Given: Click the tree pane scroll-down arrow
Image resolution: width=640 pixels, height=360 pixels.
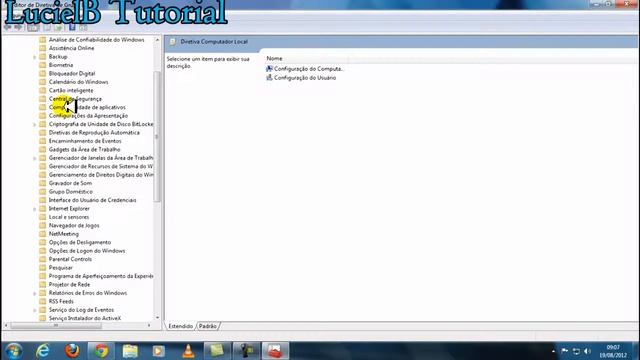Looking at the screenshot, I should click(x=157, y=318).
